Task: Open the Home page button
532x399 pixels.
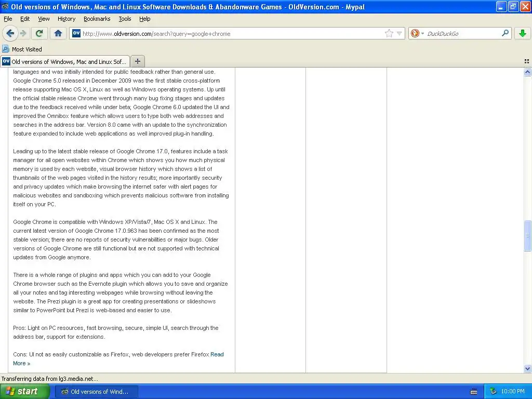Action: 58,33
